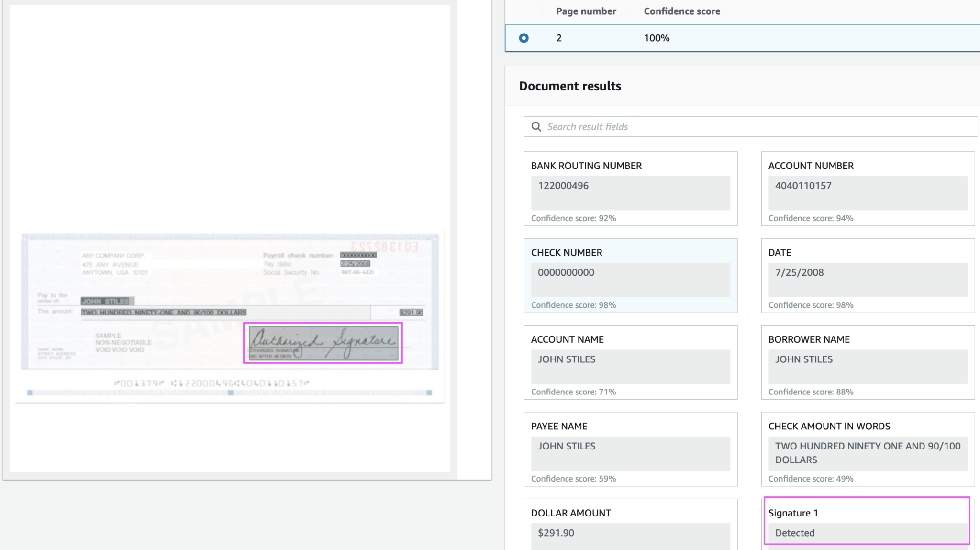
Task: Select the PAYEE NAME value field
Action: [631, 453]
